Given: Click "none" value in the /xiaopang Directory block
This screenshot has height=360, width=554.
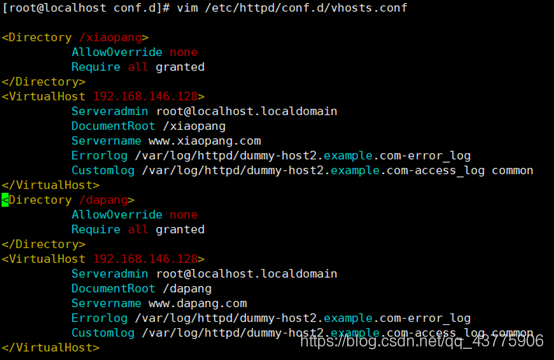Looking at the screenshot, I should point(184,52).
